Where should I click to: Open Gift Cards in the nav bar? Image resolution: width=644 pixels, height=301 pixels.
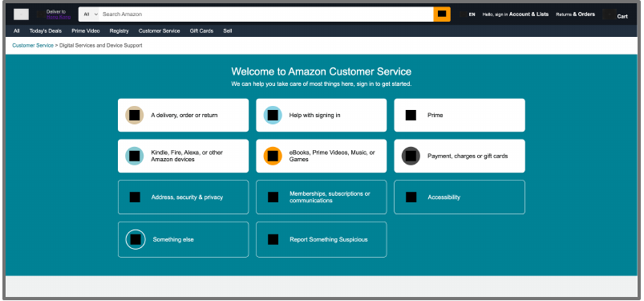pyautogui.click(x=201, y=31)
